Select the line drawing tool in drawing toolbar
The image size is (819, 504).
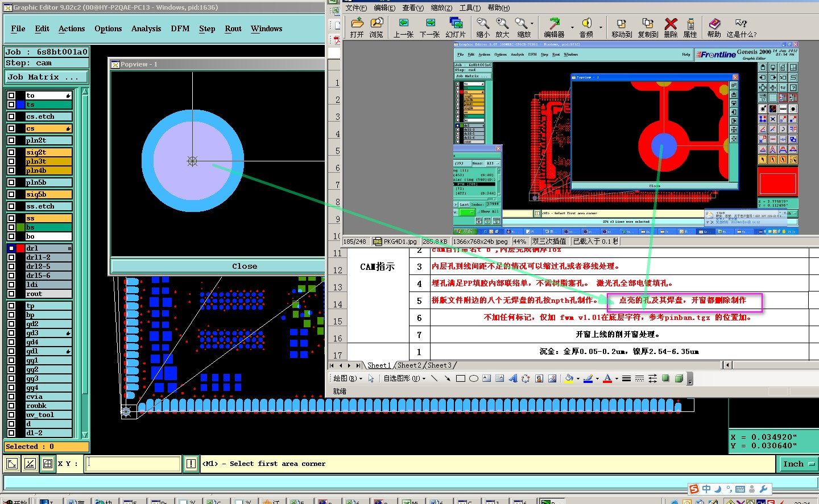click(x=435, y=378)
